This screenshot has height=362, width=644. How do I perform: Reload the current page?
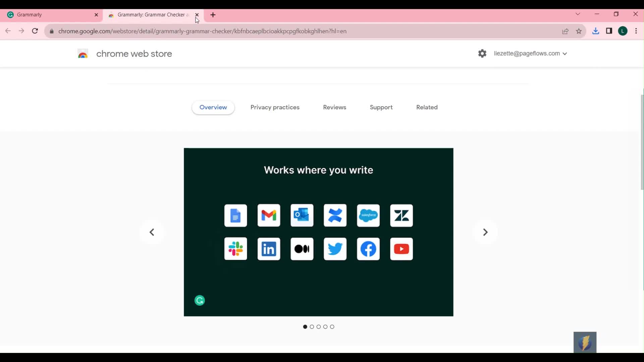click(x=35, y=31)
